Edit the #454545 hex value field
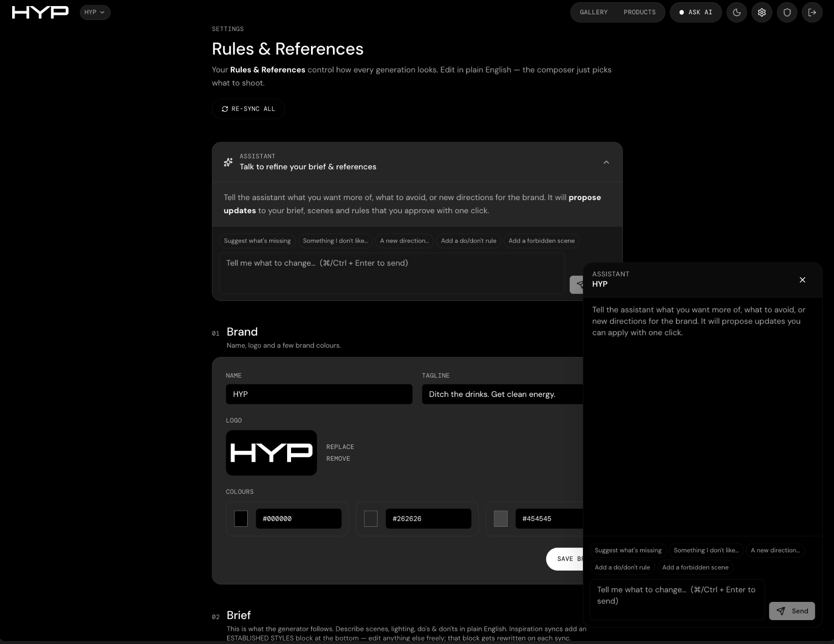 [549, 519]
